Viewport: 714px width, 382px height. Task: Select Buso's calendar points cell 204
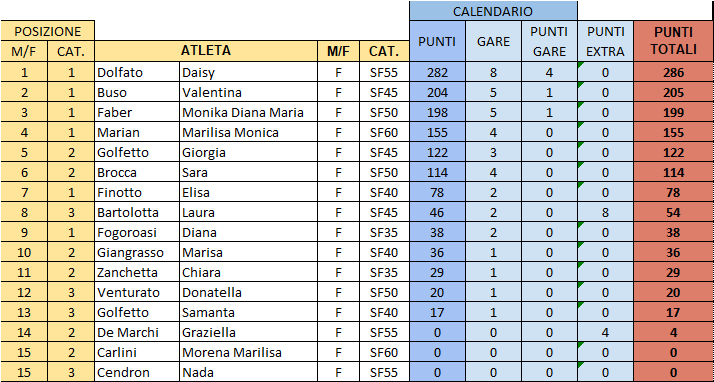pos(437,92)
